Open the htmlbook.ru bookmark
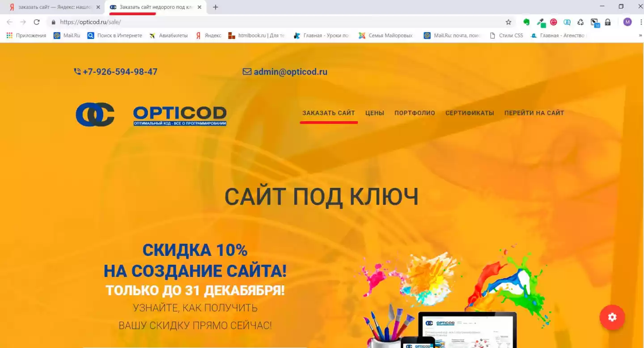This screenshot has width=644, height=348. (x=256, y=35)
